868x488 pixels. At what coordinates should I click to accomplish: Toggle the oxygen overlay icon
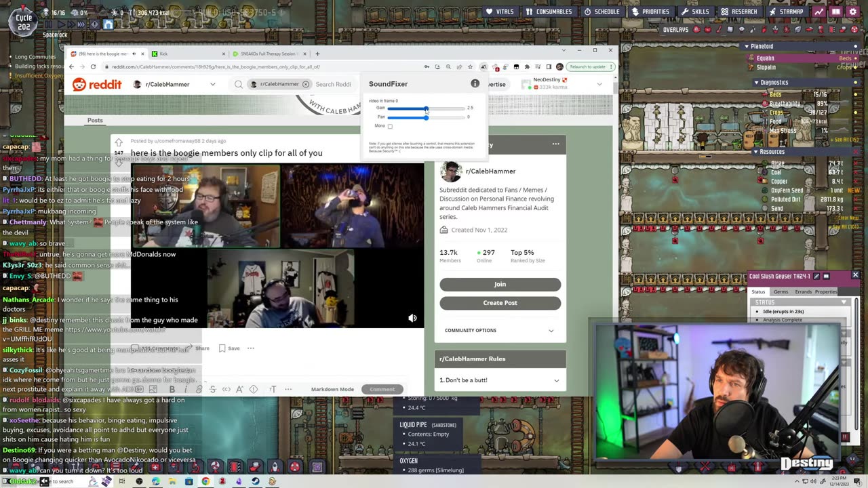click(696, 30)
